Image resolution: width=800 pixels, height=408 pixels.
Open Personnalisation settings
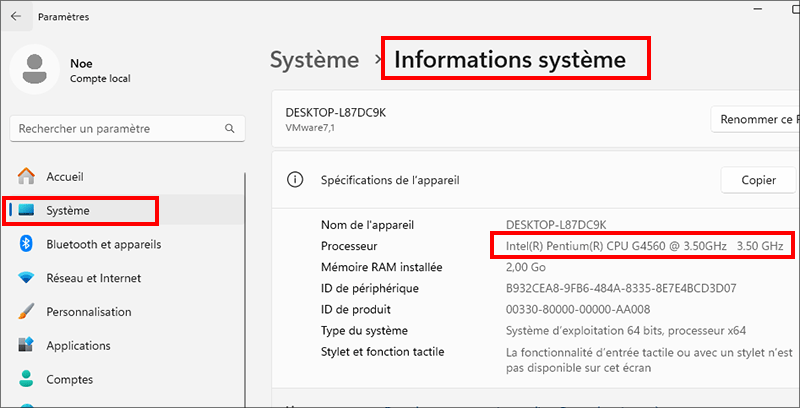126,312
